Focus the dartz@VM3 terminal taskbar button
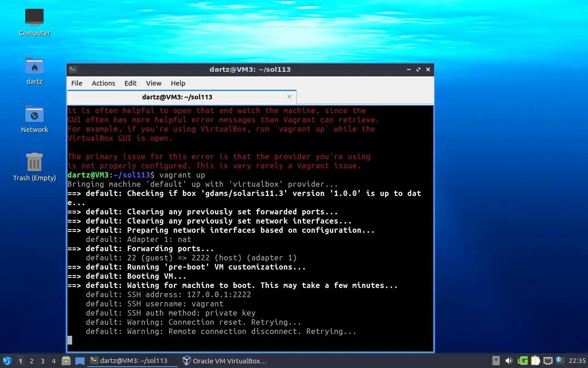588x368 pixels. point(133,361)
